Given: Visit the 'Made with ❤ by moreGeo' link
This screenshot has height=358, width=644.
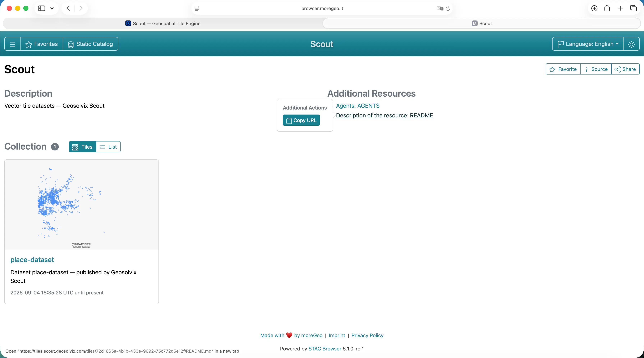Looking at the screenshot, I should 291,335.
